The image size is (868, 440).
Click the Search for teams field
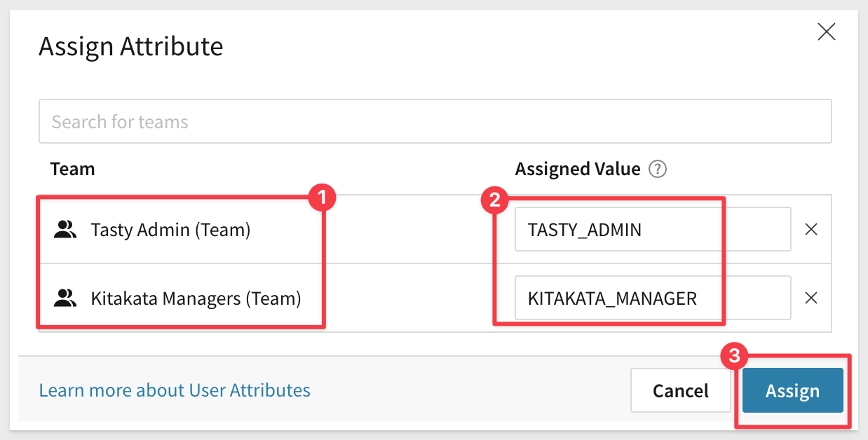tap(435, 122)
